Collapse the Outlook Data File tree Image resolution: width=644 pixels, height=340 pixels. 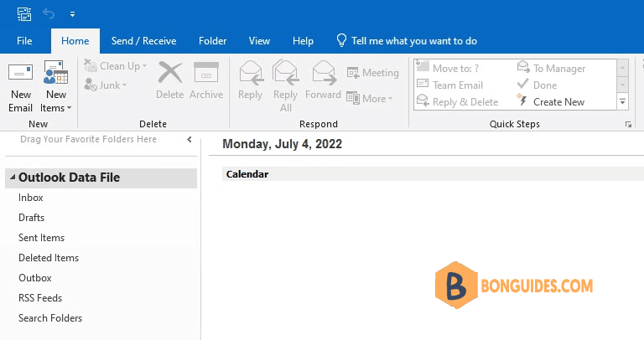point(13,178)
